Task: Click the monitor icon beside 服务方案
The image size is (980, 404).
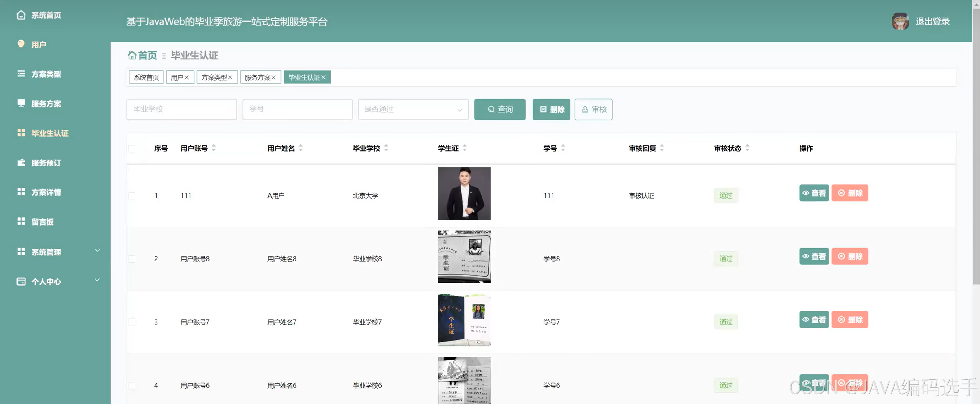Action: (21, 103)
